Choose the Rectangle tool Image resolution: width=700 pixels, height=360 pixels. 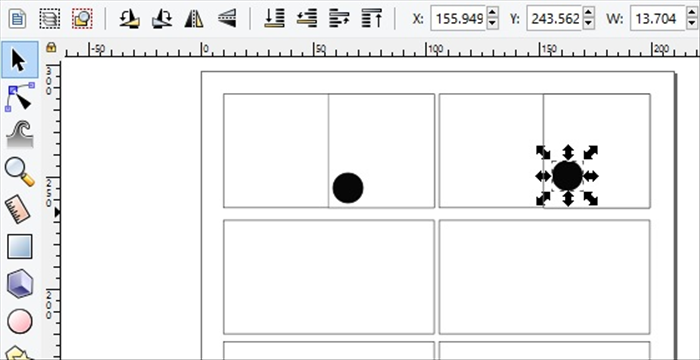[20, 247]
